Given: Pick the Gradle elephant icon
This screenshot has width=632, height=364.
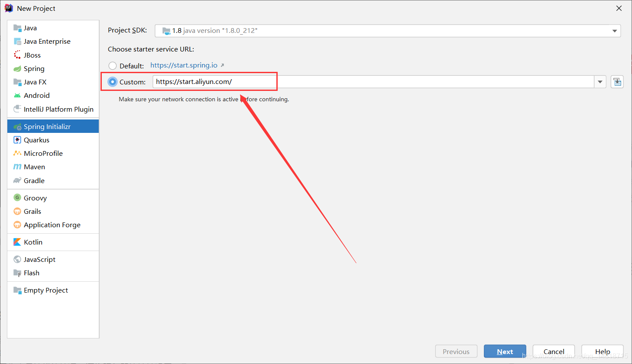Looking at the screenshot, I should coord(17,180).
